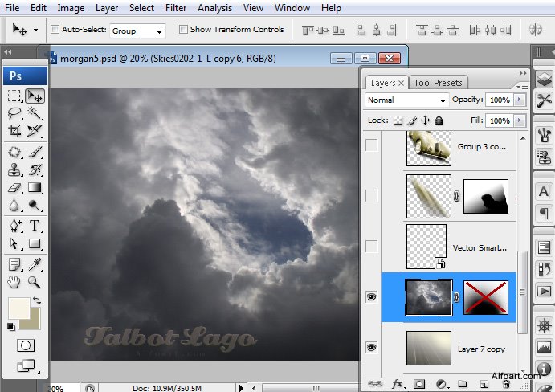The height and width of the screenshot is (392, 555).
Task: Choose the Hand tool
Action: pos(14,282)
